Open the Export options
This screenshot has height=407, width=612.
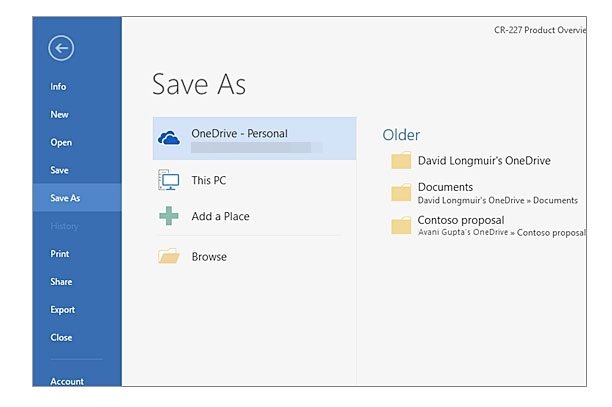[62, 310]
